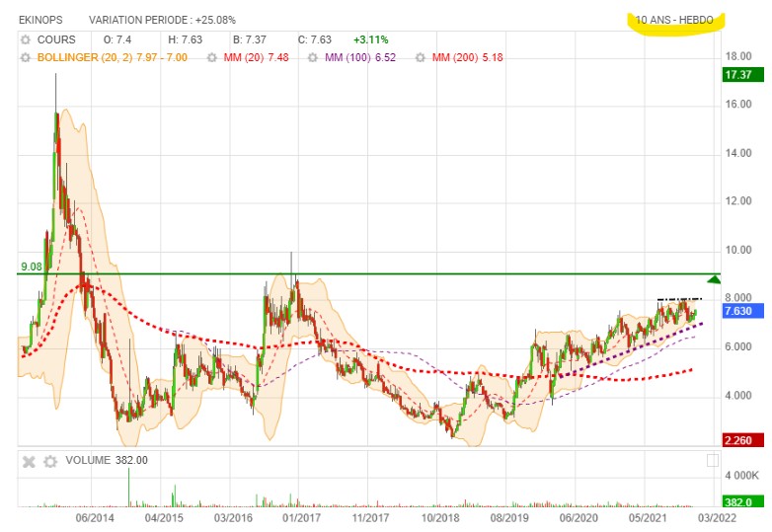Click the 04/2015 date axis label

click(x=164, y=518)
